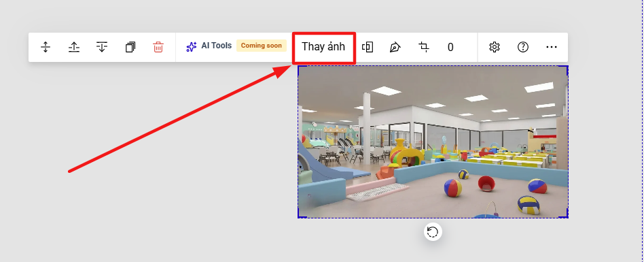This screenshot has width=644, height=262.
Task: Click the Coming soon badge
Action: click(262, 46)
